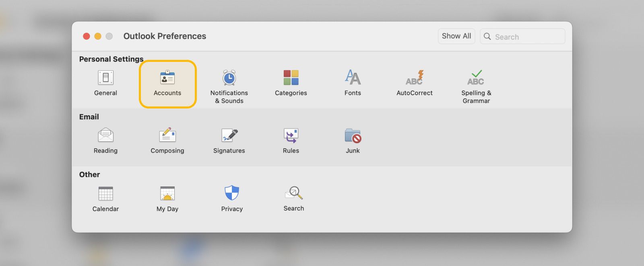Open My Day preferences
644x266 pixels.
(167, 199)
